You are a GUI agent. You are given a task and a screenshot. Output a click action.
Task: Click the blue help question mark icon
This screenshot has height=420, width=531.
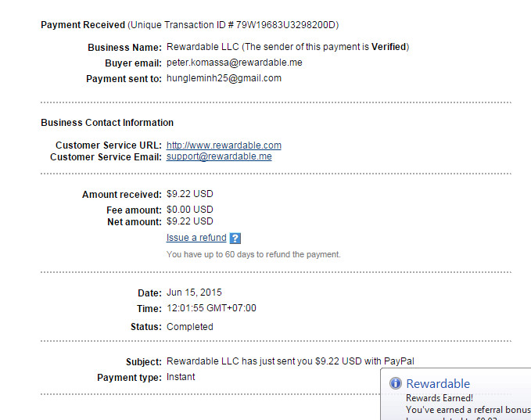pyautogui.click(x=235, y=239)
